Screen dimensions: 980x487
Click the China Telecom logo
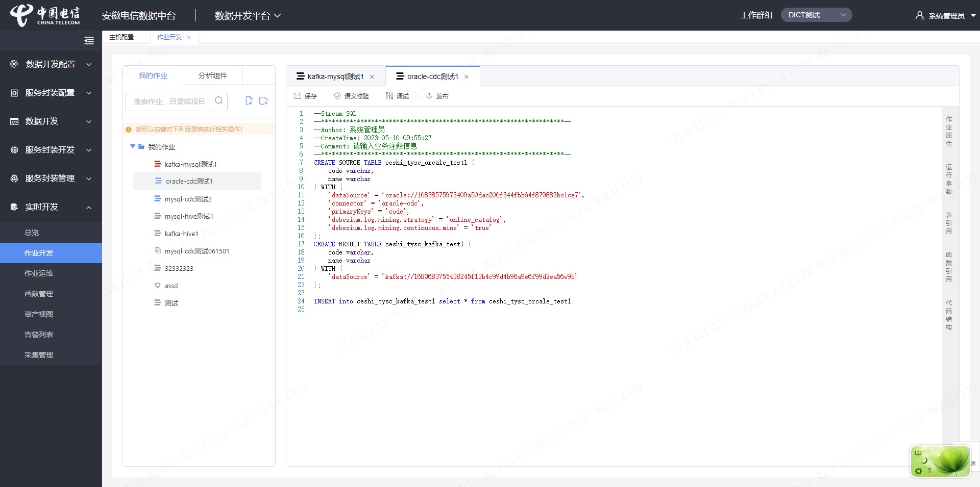(45, 15)
